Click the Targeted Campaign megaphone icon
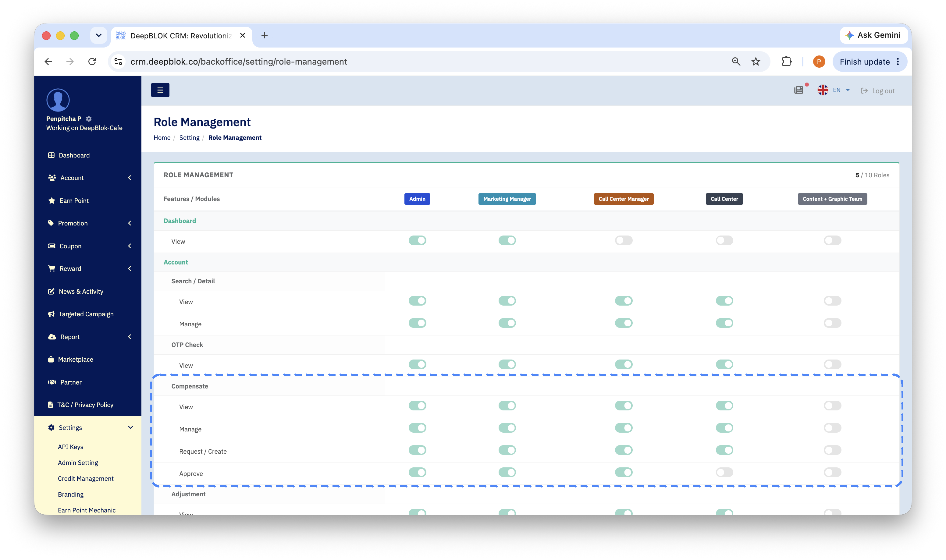Screen dimensions: 946x560 click(x=51, y=314)
